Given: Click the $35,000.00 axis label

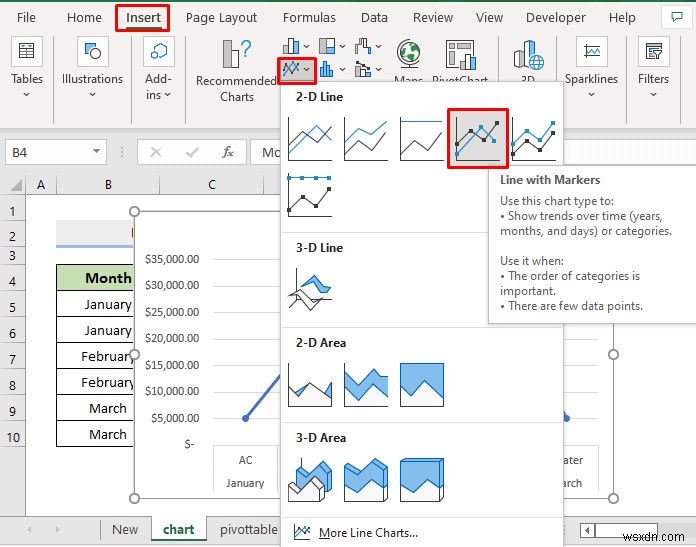Looking at the screenshot, I should (x=172, y=259).
